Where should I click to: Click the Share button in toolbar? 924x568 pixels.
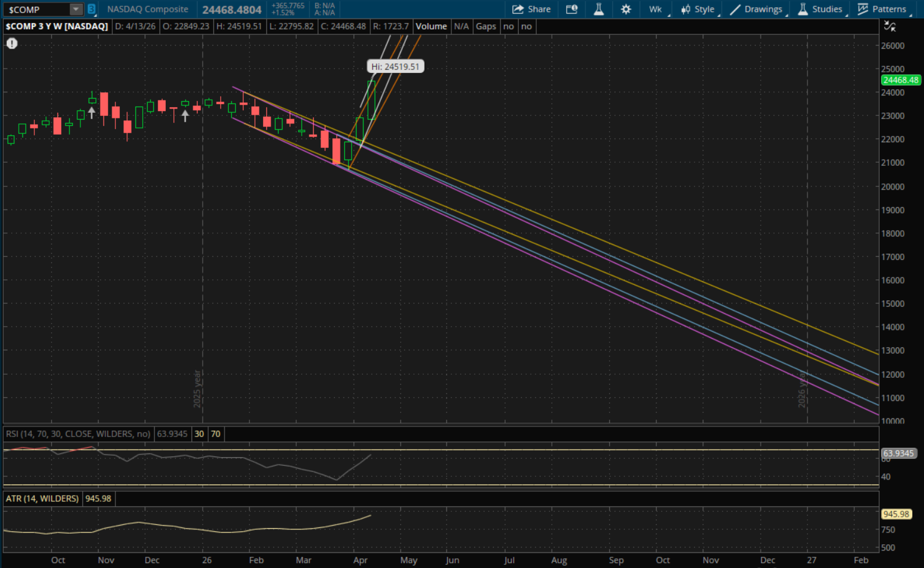coord(531,9)
